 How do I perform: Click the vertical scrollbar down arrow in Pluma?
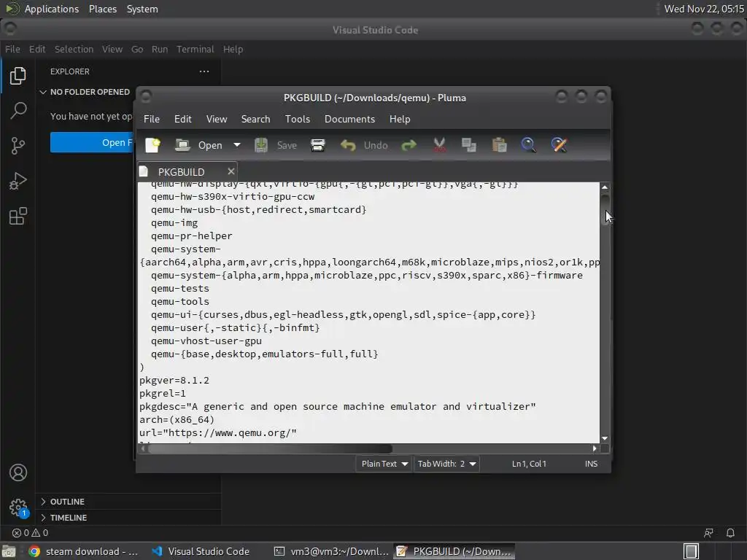pyautogui.click(x=605, y=438)
